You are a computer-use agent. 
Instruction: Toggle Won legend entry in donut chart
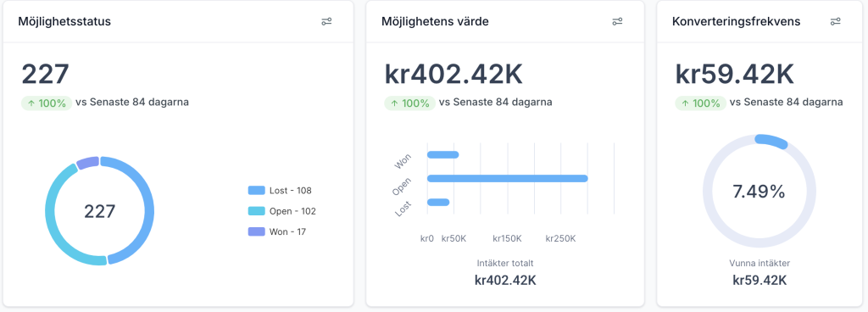click(x=277, y=231)
